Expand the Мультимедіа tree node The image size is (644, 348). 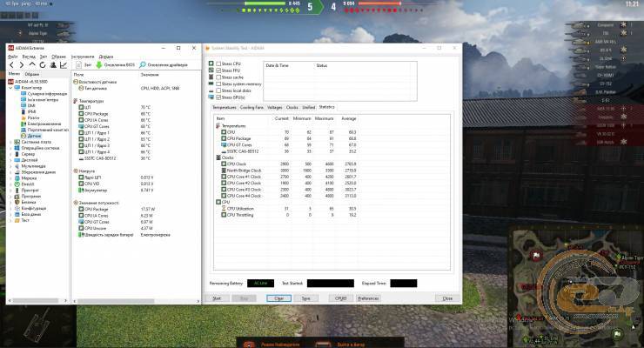click(x=10, y=166)
